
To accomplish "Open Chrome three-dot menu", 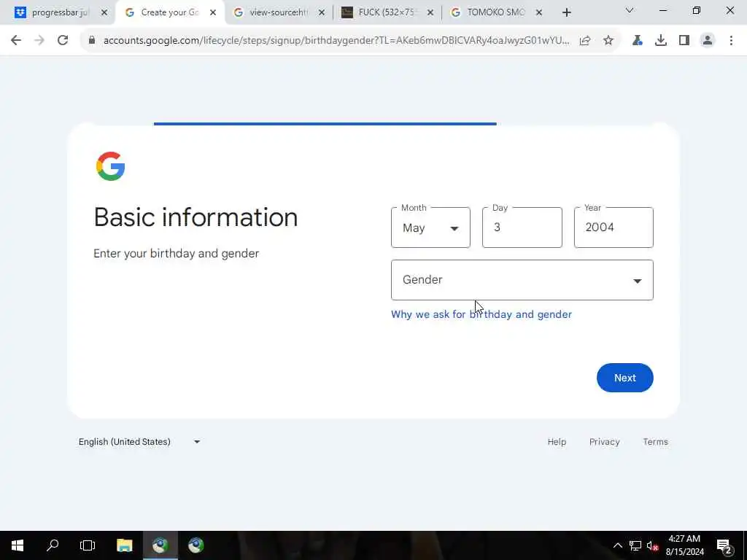I will (731, 41).
